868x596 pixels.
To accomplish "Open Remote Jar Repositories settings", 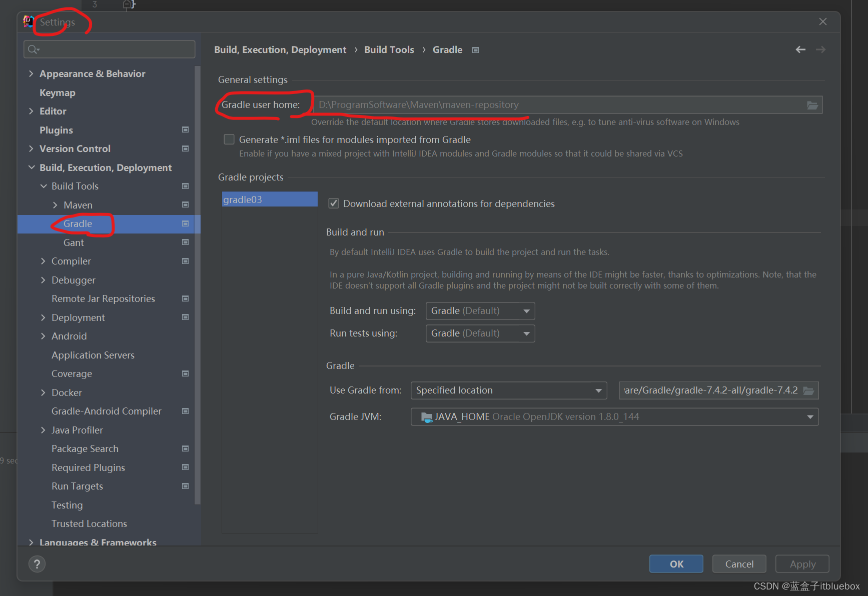I will coord(103,298).
